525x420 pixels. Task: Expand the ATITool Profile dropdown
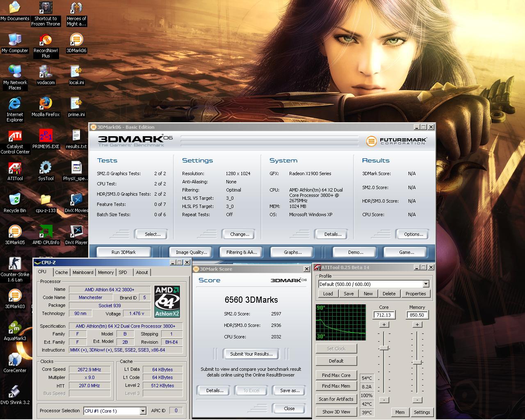(426, 284)
